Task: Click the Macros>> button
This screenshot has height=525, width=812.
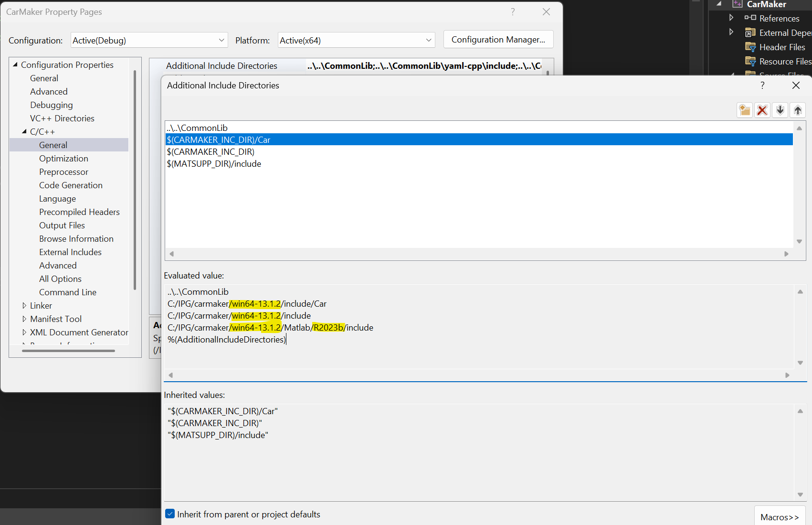Action: tap(780, 517)
